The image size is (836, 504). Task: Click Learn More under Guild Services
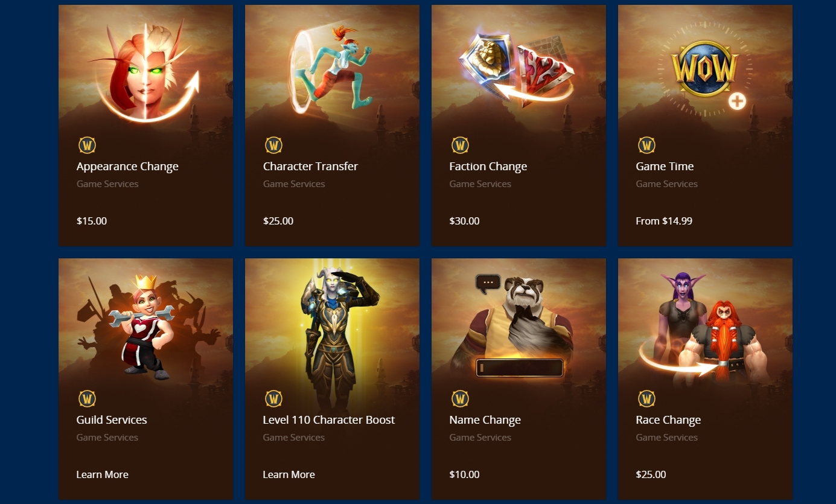click(x=103, y=474)
